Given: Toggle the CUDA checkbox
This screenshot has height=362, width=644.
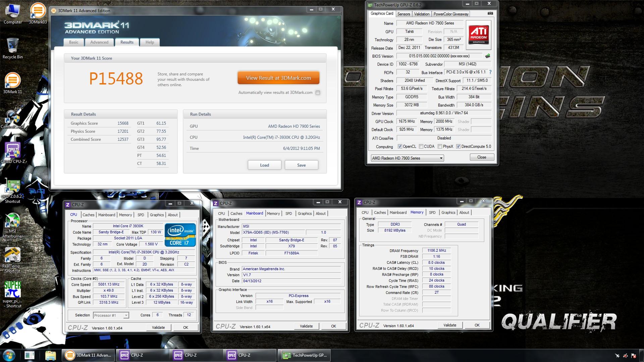Looking at the screenshot, I should (421, 146).
